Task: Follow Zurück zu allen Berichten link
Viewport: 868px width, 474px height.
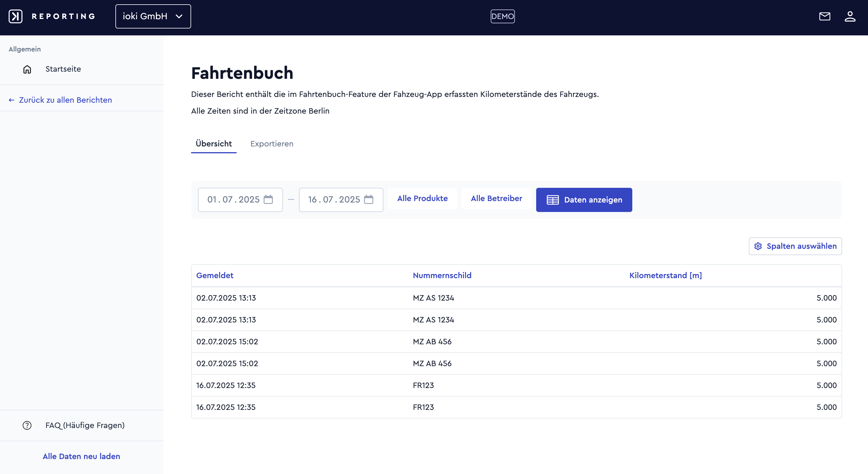Action: pyautogui.click(x=60, y=100)
